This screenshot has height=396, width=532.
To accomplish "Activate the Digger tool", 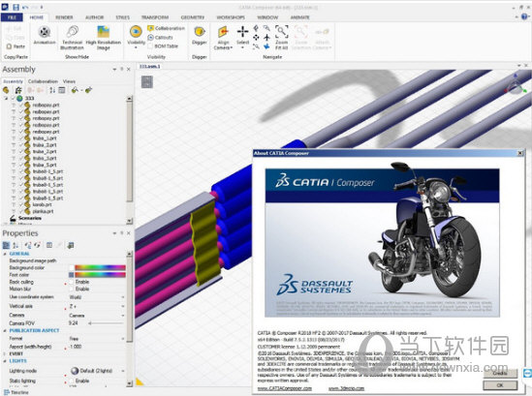I will coord(200,35).
